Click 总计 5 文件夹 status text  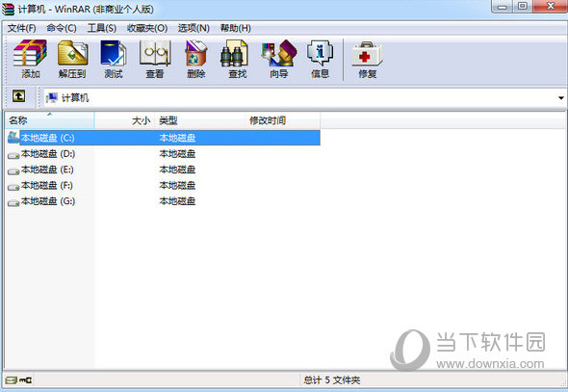[331, 380]
